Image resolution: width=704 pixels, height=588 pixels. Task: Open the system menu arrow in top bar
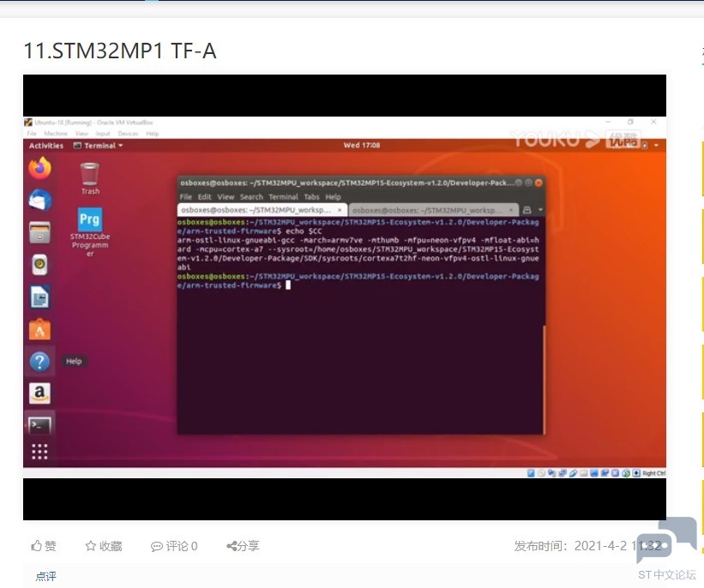[656, 146]
